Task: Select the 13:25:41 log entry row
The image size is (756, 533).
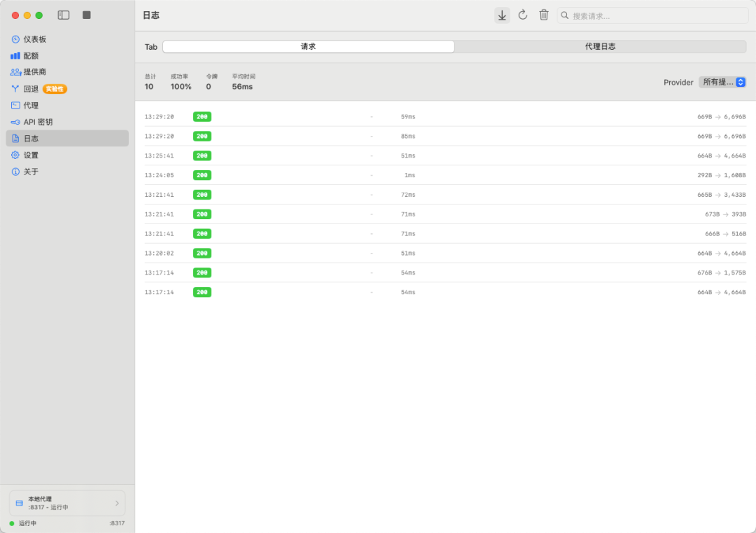Action: click(x=444, y=155)
